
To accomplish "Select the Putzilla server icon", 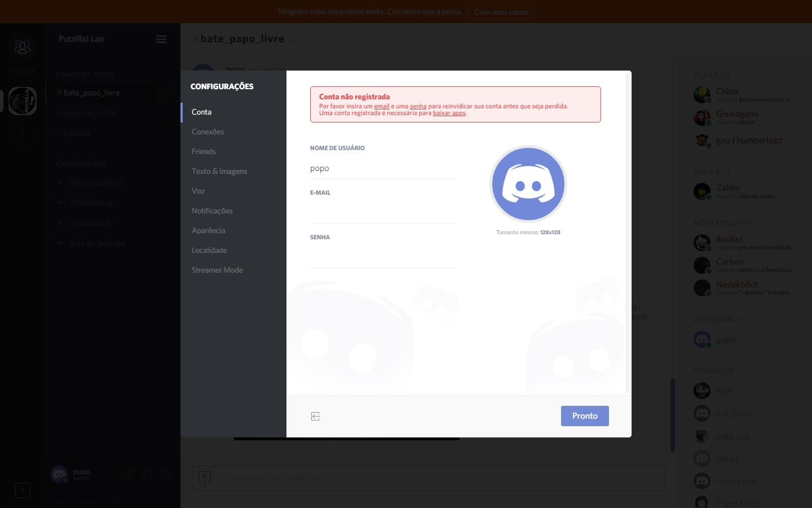I will 23,101.
